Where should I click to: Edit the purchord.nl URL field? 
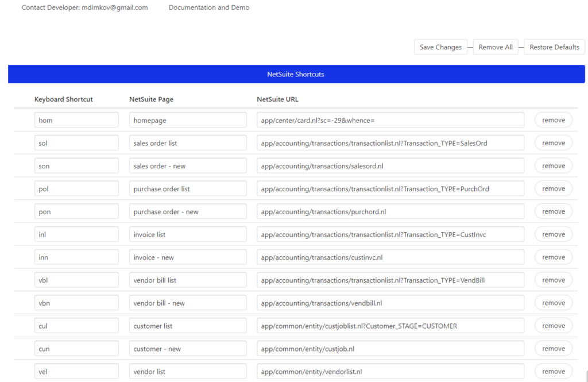tap(390, 211)
